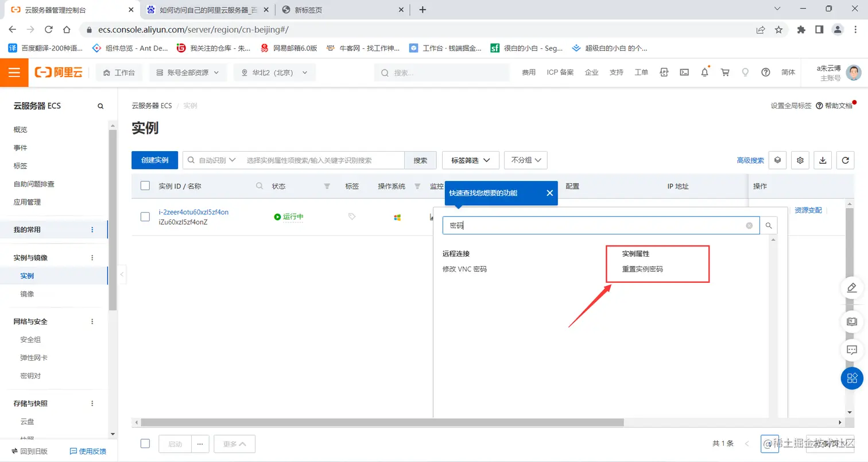Viewport: 868px width, 462px height.
Task: Open the 账号全部资源 dropdown
Action: (x=188, y=72)
